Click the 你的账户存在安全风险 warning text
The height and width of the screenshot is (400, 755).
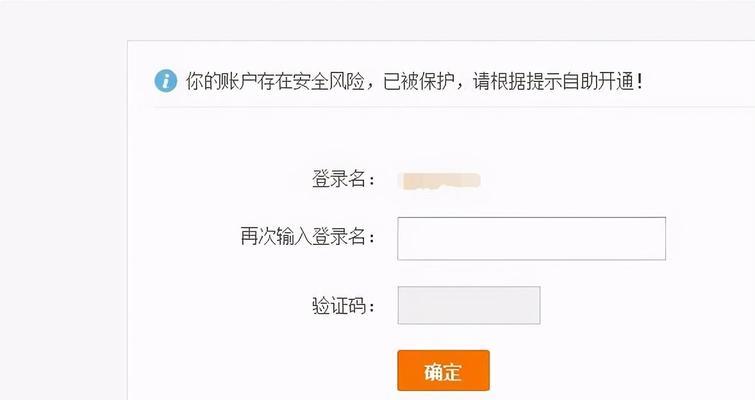pos(275,81)
